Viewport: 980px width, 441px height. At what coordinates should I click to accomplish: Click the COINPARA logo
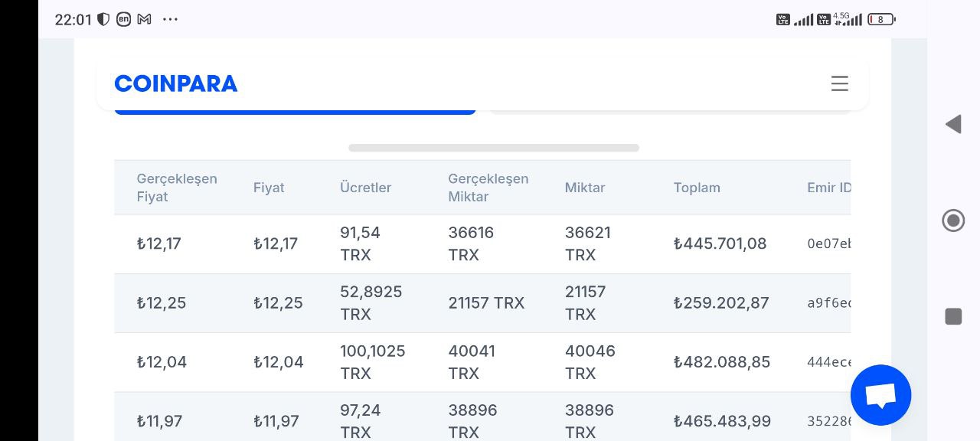pyautogui.click(x=176, y=83)
